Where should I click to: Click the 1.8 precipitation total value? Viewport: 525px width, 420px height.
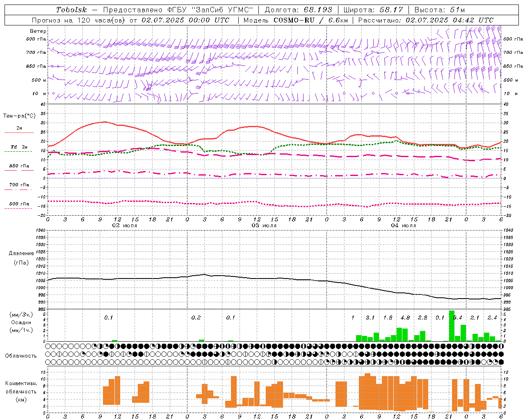(x=388, y=317)
